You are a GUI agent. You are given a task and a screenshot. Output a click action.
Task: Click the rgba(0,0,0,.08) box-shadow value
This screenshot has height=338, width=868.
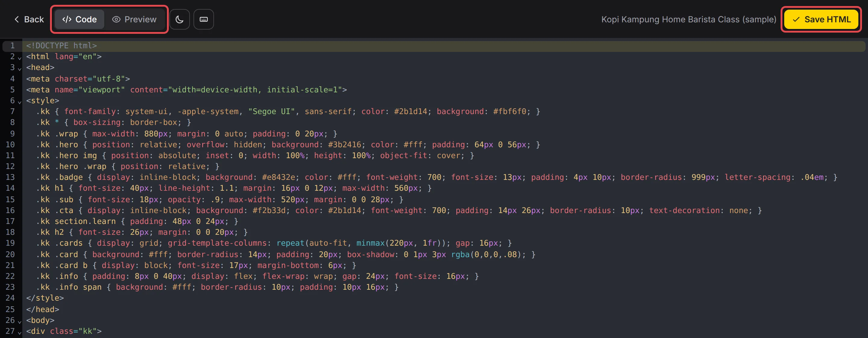click(486, 254)
